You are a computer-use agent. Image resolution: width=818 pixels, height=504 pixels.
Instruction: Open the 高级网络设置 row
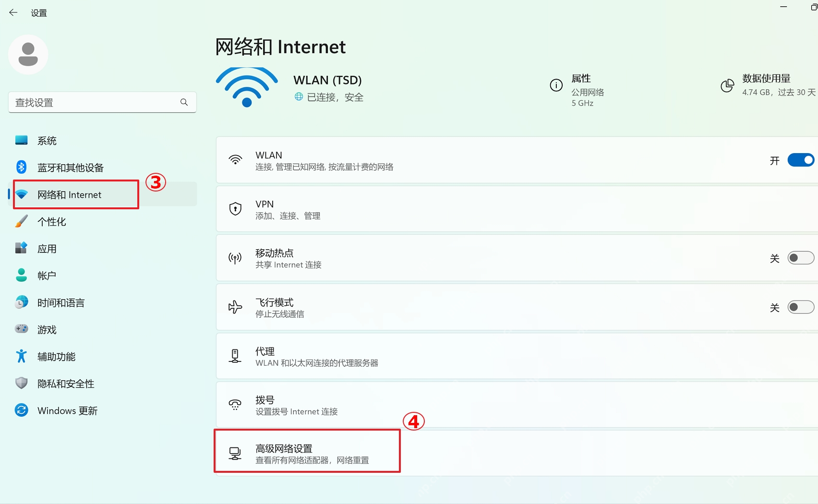click(x=517, y=453)
